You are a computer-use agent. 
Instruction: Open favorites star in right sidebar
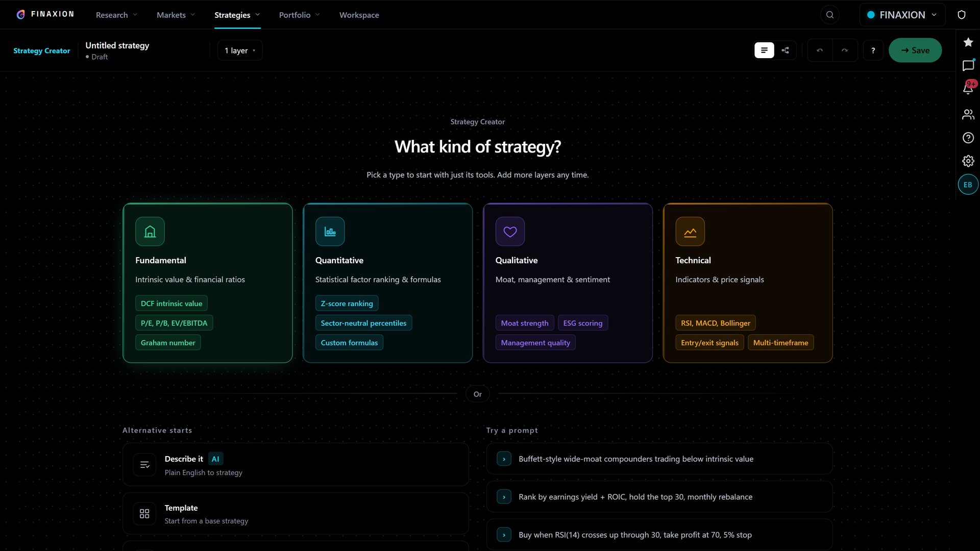(x=968, y=42)
